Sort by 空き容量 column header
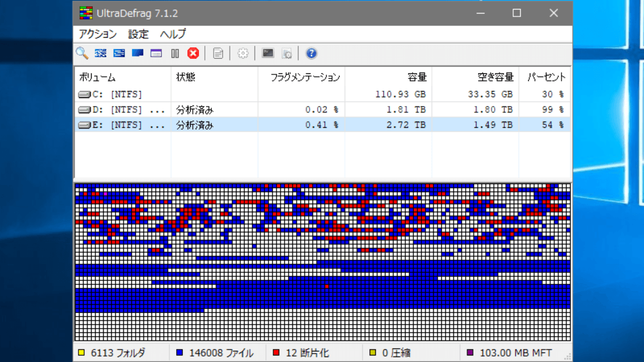 pyautogui.click(x=475, y=77)
